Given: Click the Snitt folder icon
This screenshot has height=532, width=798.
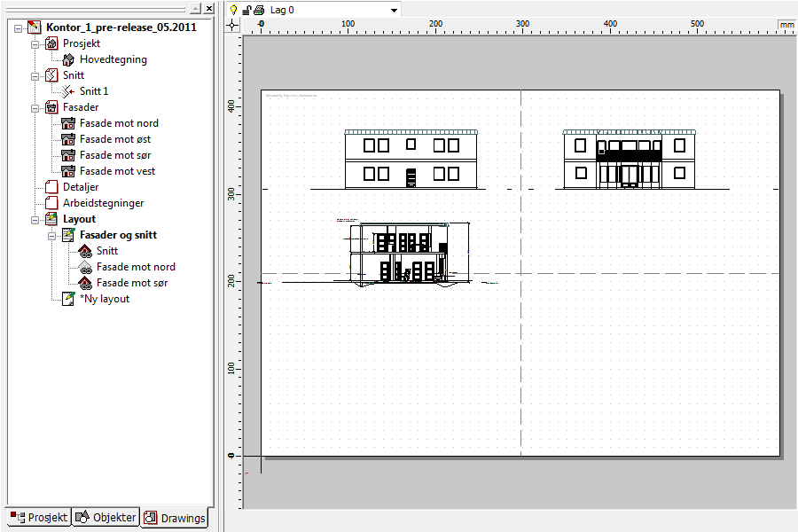Looking at the screenshot, I should point(51,75).
